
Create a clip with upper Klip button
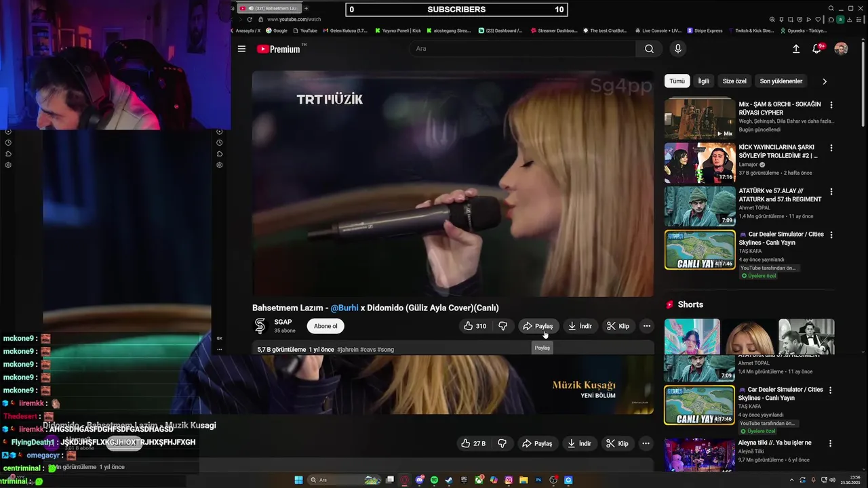[618, 326]
